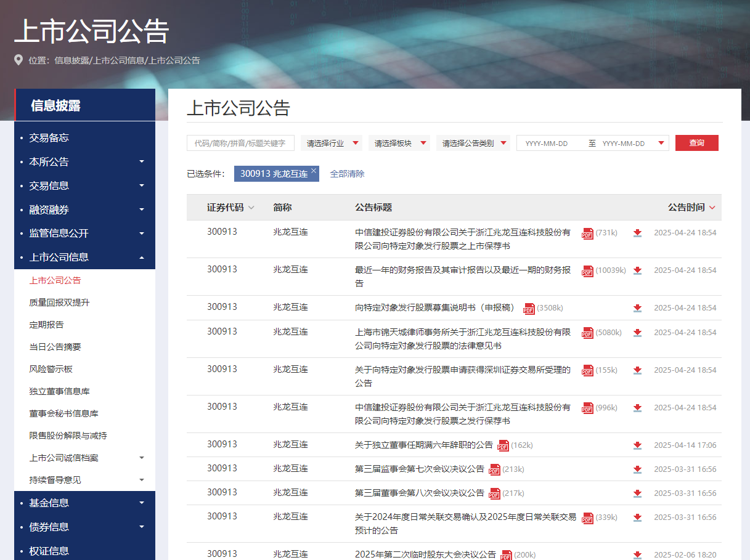Screen dimensions: 750x560
Task: Click the red 查询 button
Action: (x=696, y=143)
